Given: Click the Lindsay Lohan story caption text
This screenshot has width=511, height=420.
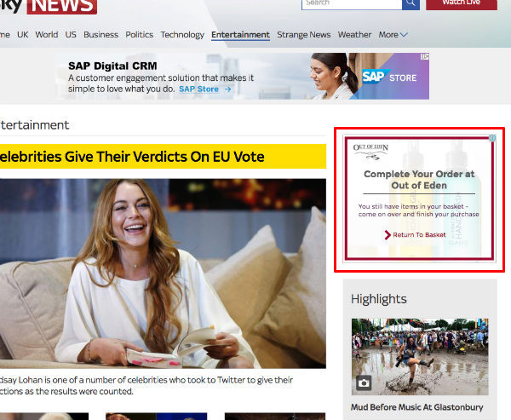Looking at the screenshot, I should click(x=146, y=385).
